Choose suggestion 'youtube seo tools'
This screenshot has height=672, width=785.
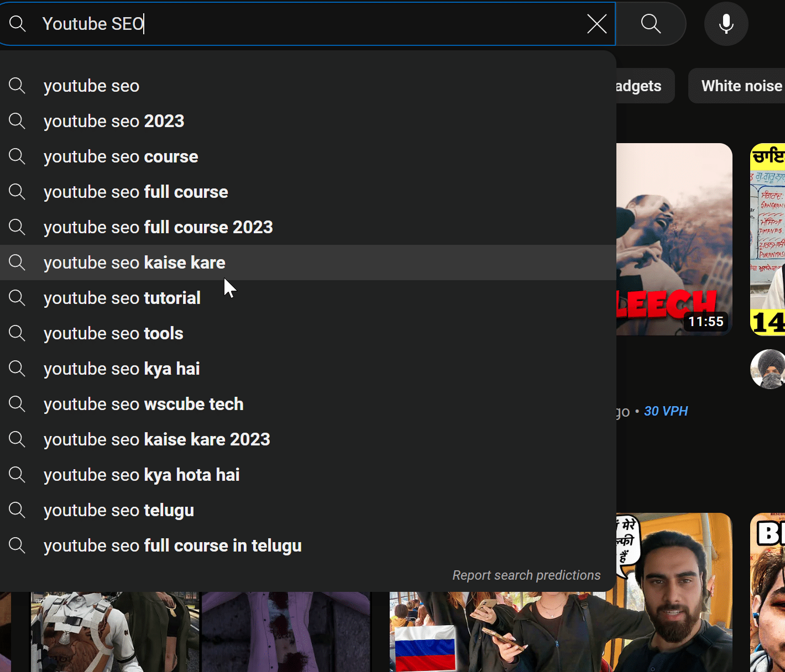(308, 333)
